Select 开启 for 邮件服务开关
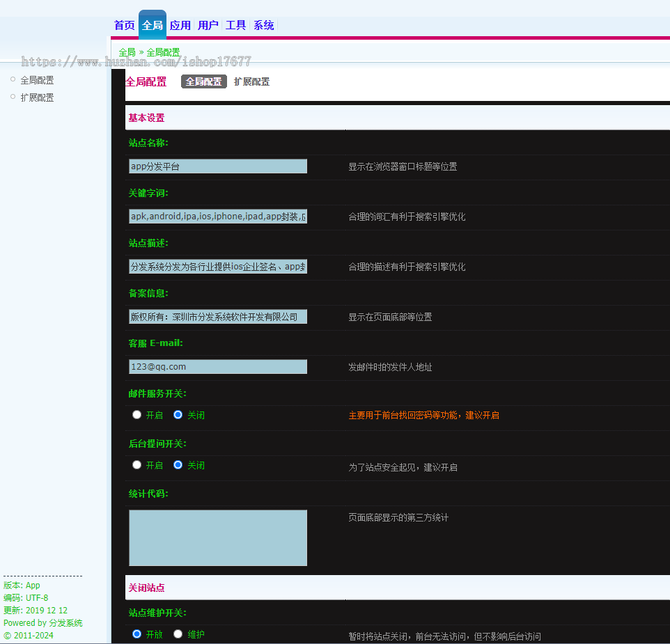Viewport: 670px width, 644px height. pyautogui.click(x=137, y=415)
